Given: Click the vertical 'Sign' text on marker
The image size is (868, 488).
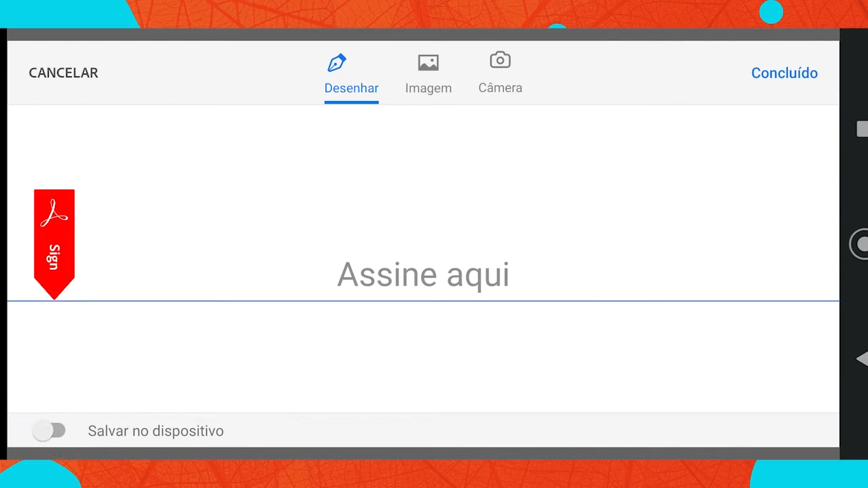Looking at the screenshot, I should click(54, 258).
